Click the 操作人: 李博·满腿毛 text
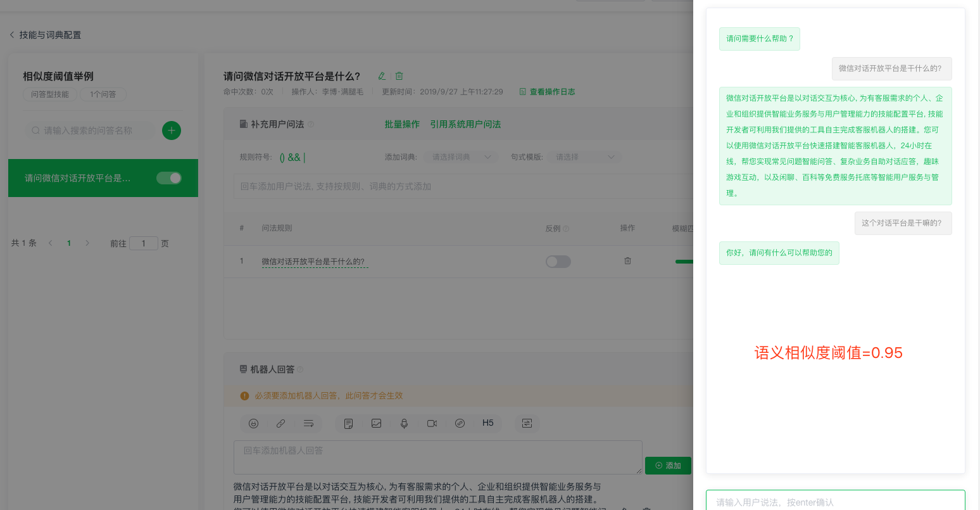This screenshot has width=980, height=510. (327, 92)
